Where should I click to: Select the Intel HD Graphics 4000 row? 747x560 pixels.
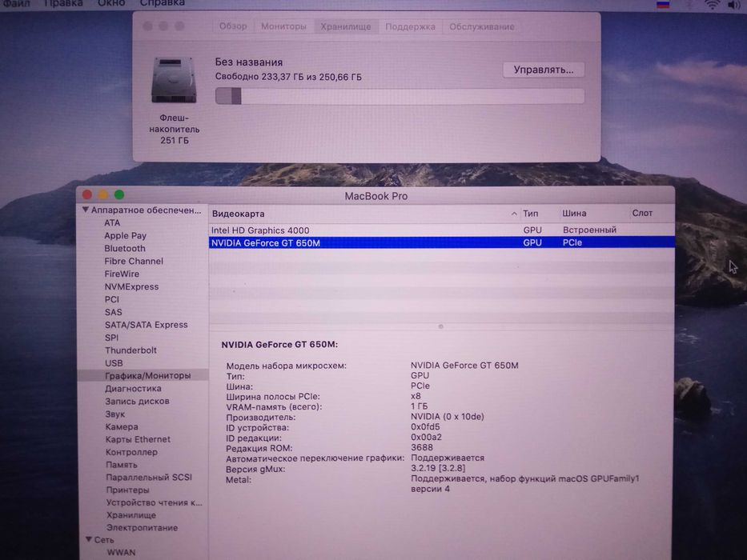click(x=442, y=230)
